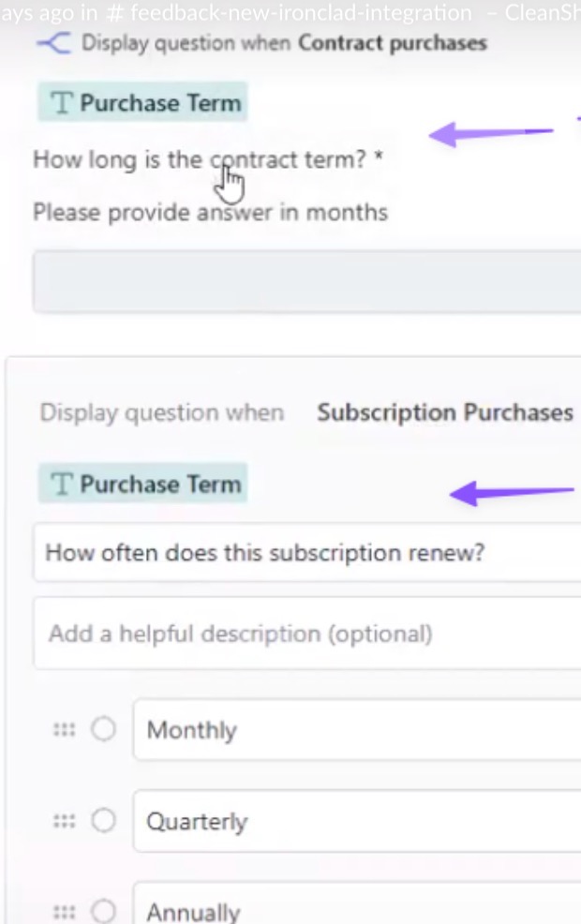Screen dimensions: 581x924
Task: Click the text-type icon in the lower Purchase Term tag
Action: point(62,484)
